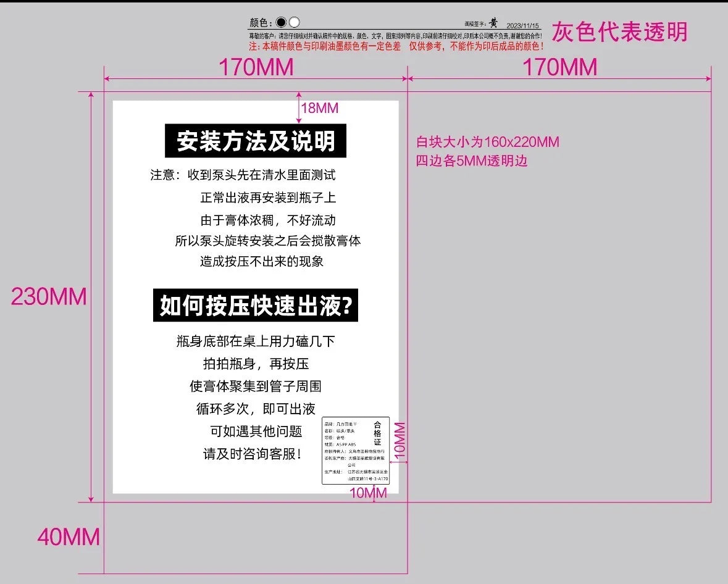Click the 白块大小为160x220MM annotation
Screen dimensions: 728x584
pyautogui.click(x=487, y=142)
